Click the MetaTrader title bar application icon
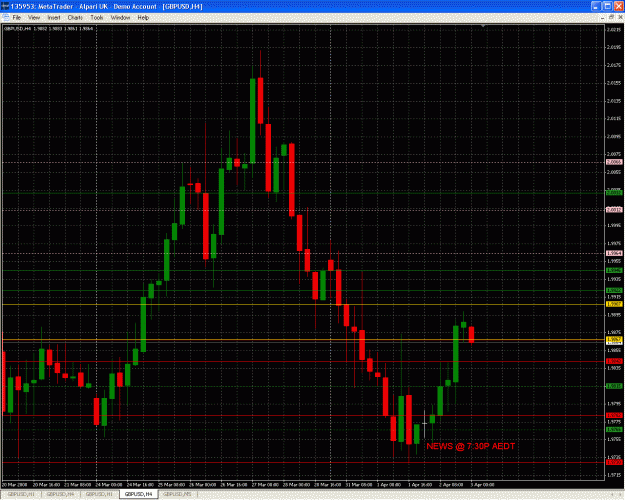The image size is (625, 500). click(x=5, y=6)
